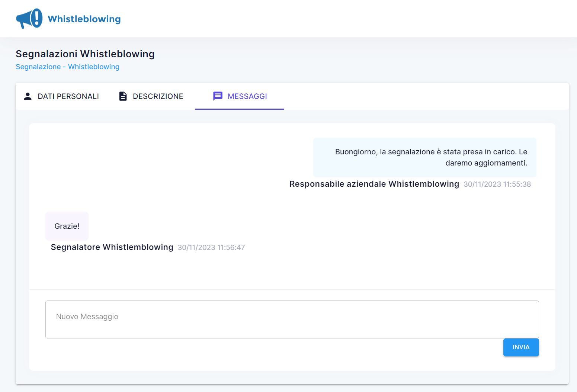
Task: Open the Dati Personali tab
Action: (68, 96)
